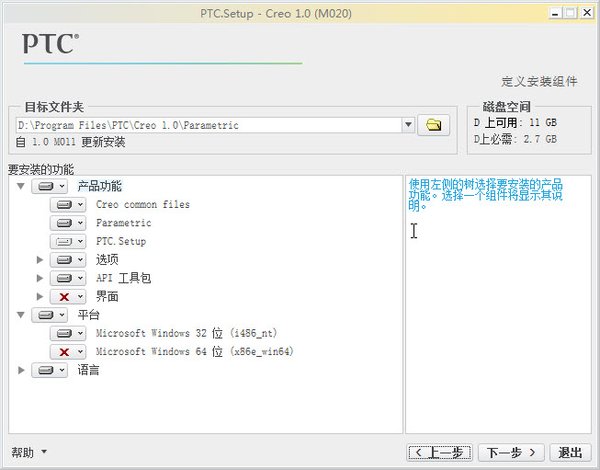The image size is (600, 470).
Task: Open install options arrow for 选项
Action: (x=80, y=260)
